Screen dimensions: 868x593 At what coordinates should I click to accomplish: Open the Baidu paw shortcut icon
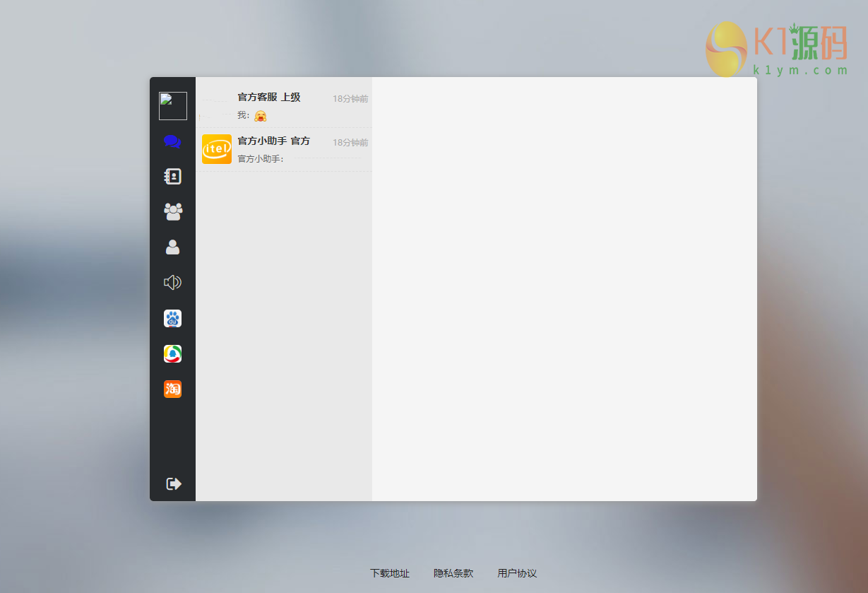click(172, 318)
